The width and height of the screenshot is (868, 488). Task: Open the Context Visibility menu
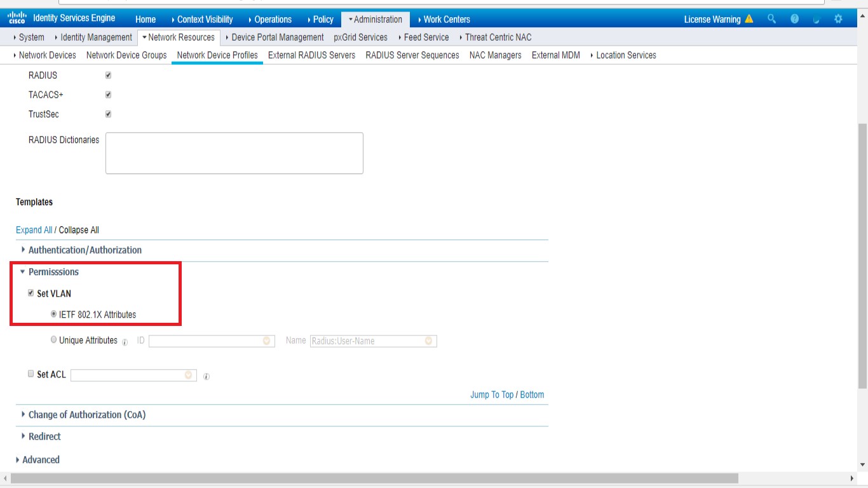point(202,19)
